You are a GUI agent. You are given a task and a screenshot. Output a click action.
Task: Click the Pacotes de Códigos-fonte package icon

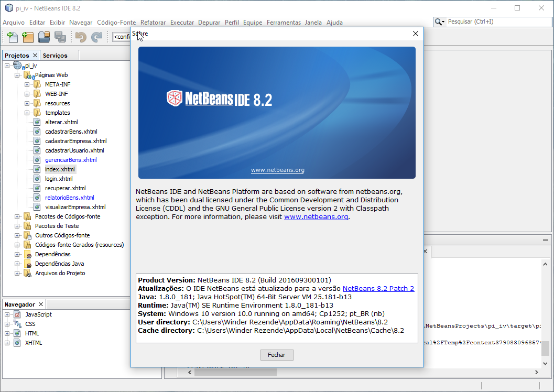click(27, 216)
